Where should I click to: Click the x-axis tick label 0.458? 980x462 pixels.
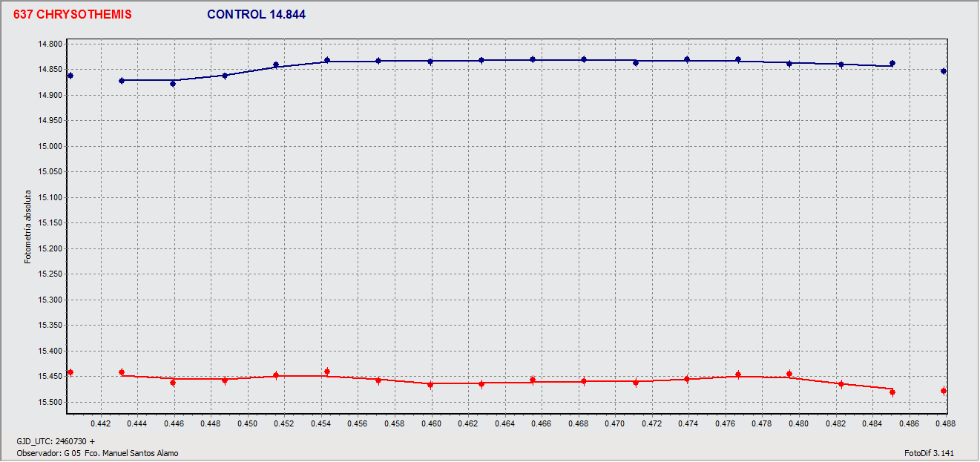tap(394, 424)
